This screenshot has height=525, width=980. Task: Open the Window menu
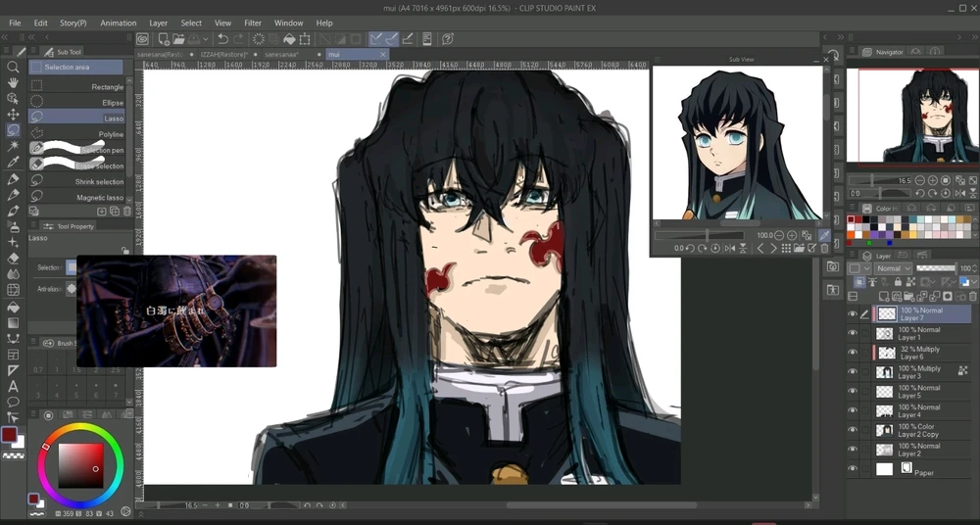coord(289,23)
